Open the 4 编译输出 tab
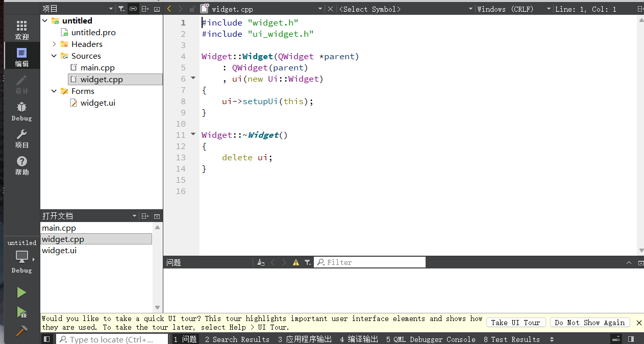 tap(359, 339)
